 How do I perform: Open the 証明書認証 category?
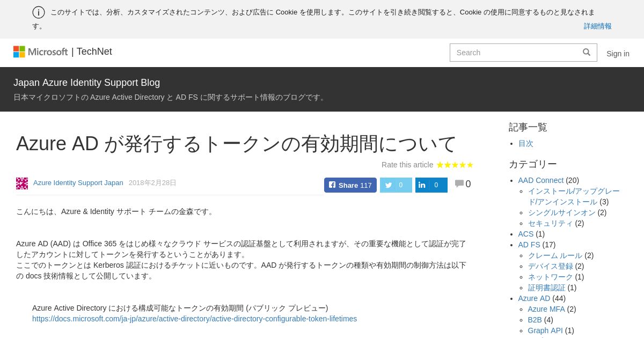point(547,288)
